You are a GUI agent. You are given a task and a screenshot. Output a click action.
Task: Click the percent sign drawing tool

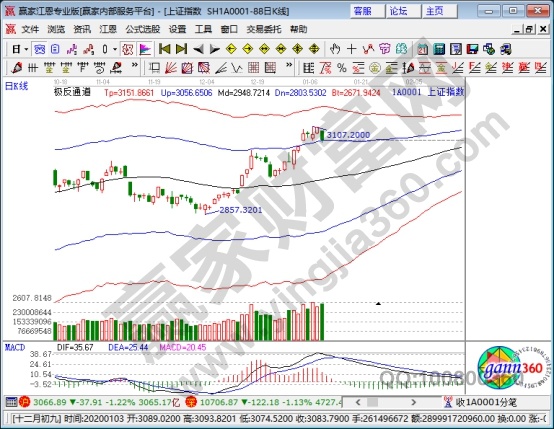[342, 67]
